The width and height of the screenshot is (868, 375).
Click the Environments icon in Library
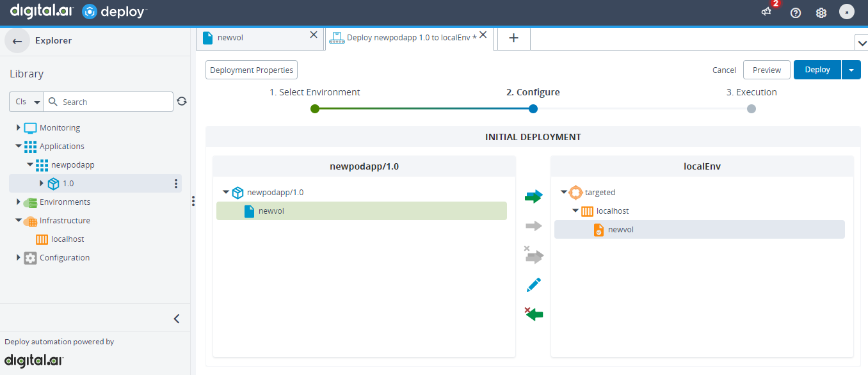(30, 202)
